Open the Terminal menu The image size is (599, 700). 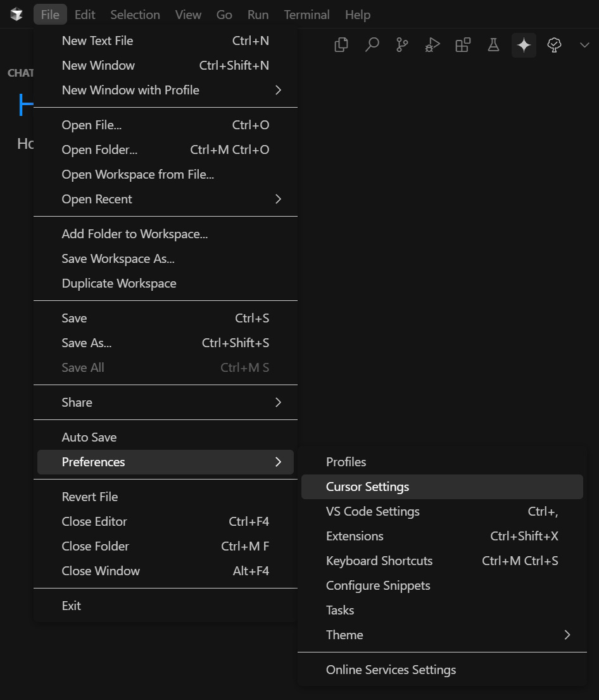[306, 14]
